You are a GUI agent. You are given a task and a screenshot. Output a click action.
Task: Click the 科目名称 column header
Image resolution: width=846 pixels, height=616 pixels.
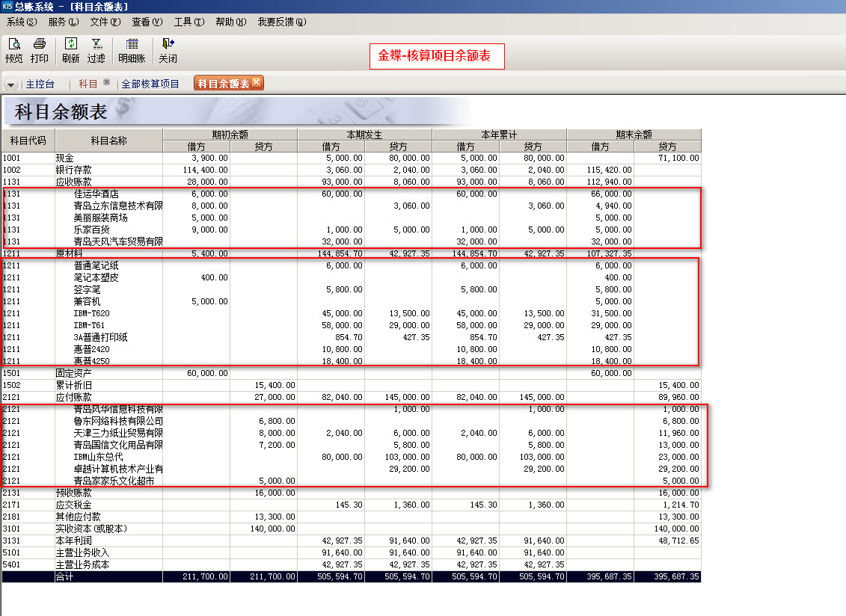click(x=108, y=141)
